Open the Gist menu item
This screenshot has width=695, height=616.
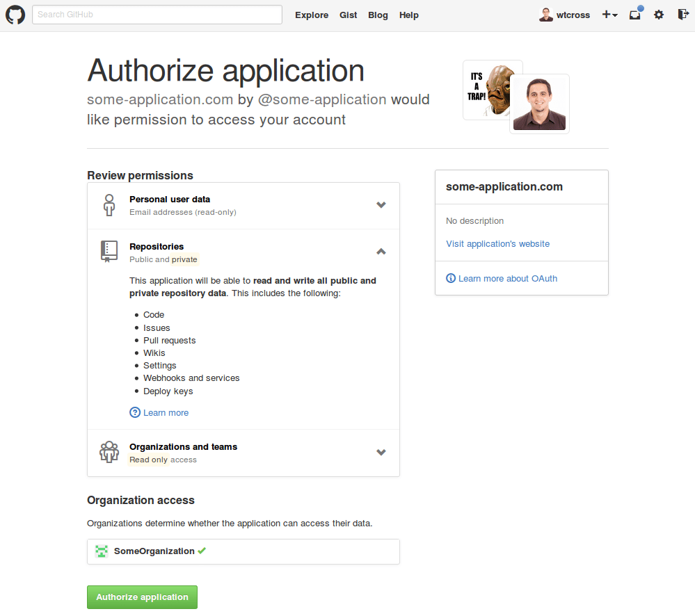[x=348, y=15]
